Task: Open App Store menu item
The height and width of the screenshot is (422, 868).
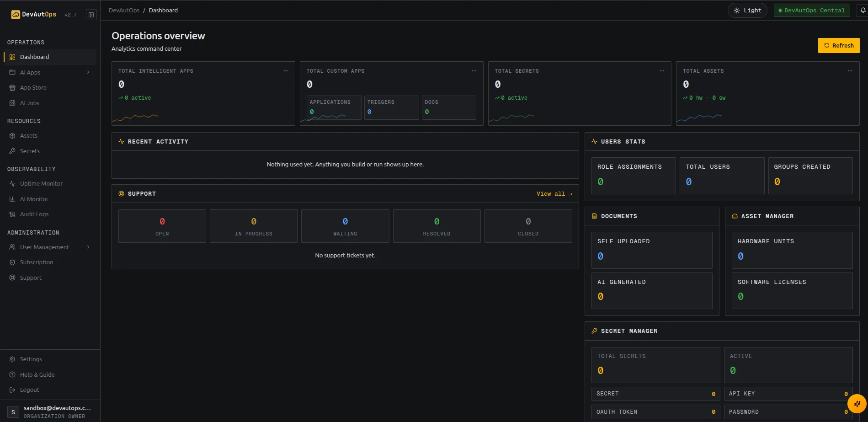Action: tap(50, 88)
